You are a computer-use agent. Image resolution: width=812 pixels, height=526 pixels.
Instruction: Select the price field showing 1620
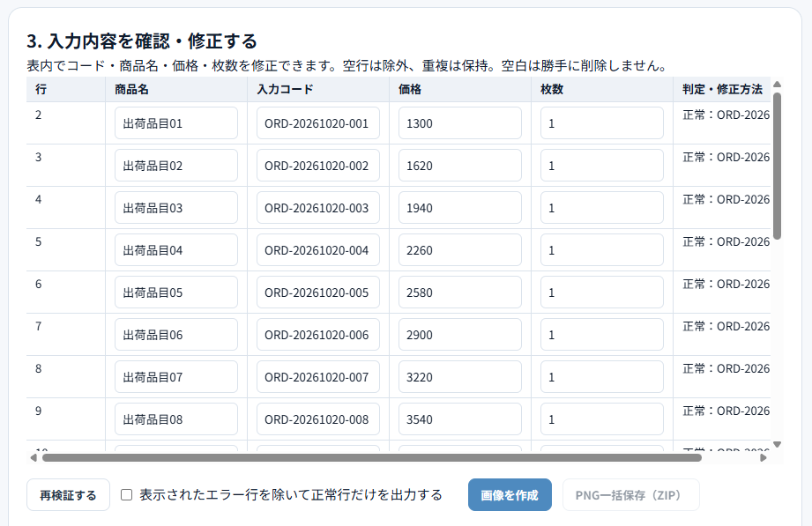460,166
